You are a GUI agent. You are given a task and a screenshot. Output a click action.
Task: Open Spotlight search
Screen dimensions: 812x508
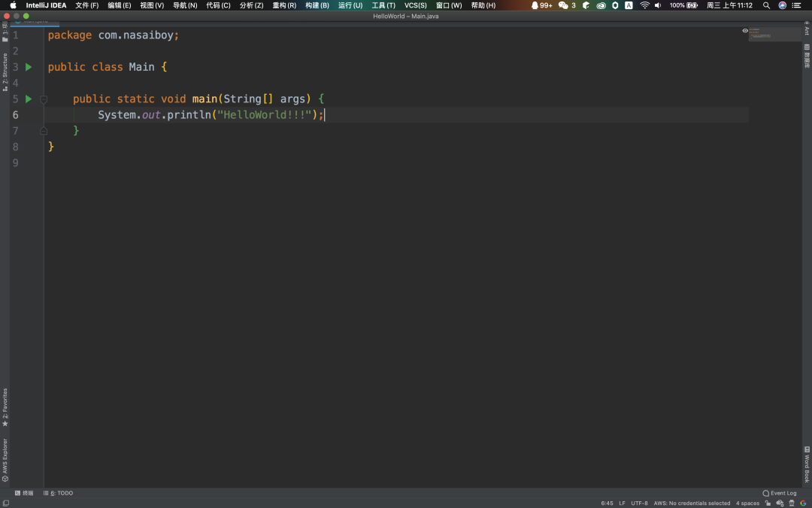(x=766, y=5)
